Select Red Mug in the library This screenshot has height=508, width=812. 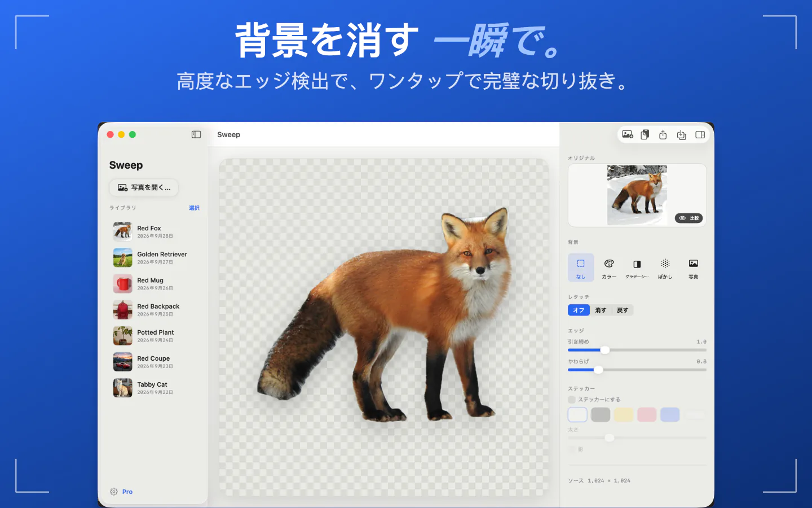[x=155, y=283]
